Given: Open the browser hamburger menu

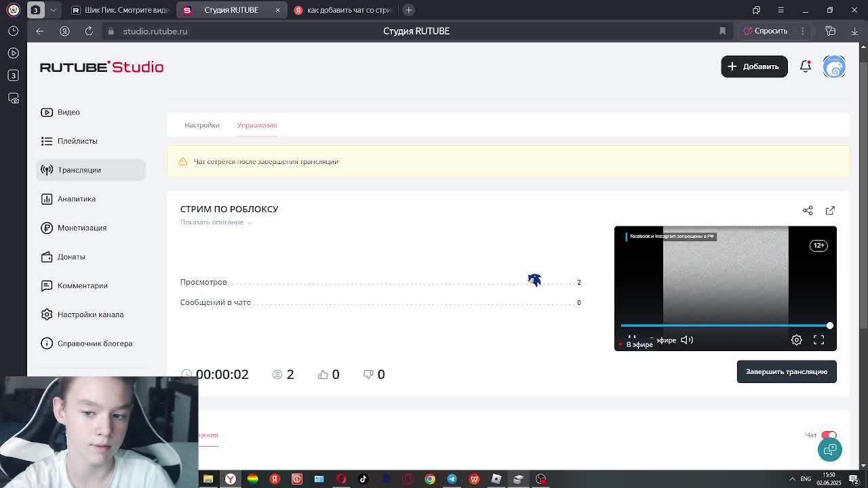Looking at the screenshot, I should pos(781,10).
